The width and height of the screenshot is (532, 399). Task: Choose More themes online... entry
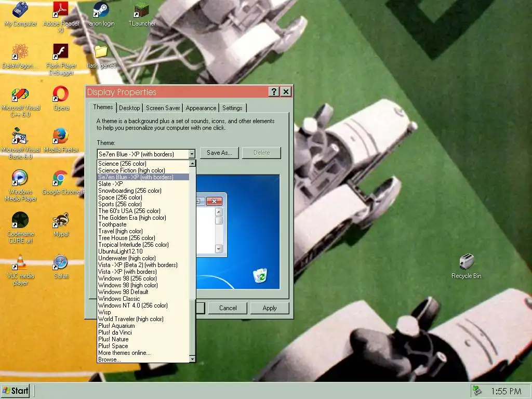tap(143, 353)
